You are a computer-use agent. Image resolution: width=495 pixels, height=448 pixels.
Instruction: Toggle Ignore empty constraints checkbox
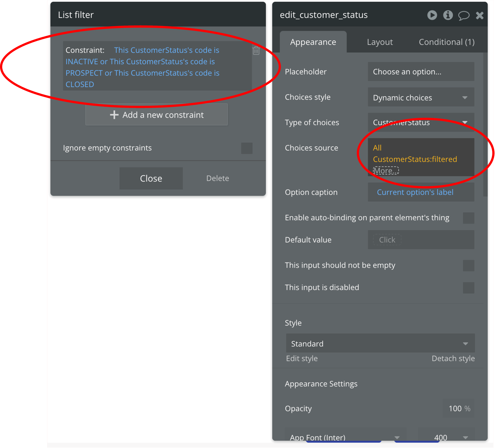pos(247,148)
